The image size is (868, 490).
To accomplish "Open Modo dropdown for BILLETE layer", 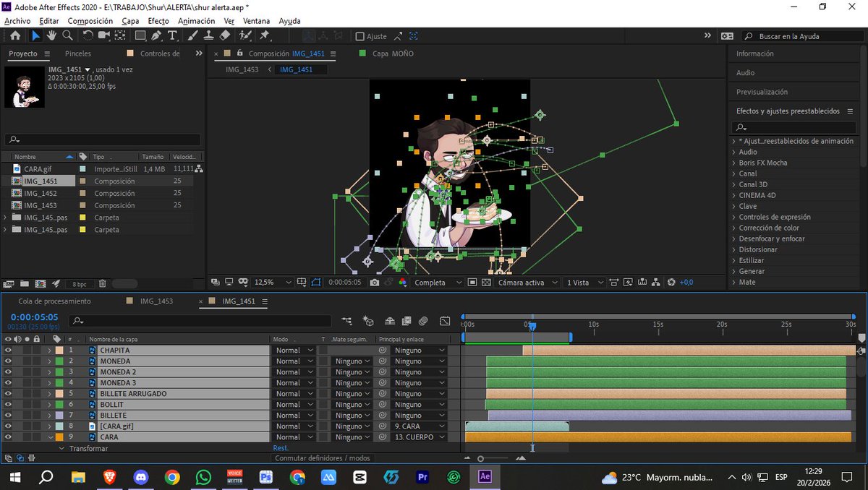I will point(294,416).
